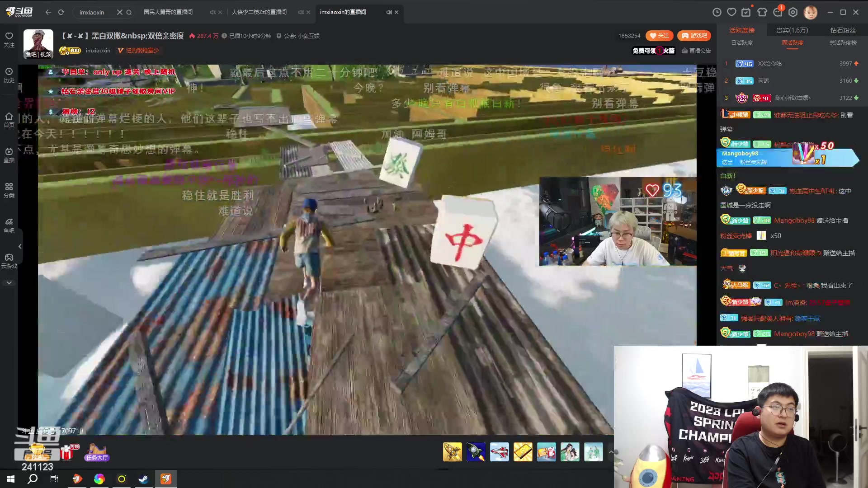The width and height of the screenshot is (868, 488).
Task: Open 分类 in the left sidebar
Action: [x=9, y=190]
